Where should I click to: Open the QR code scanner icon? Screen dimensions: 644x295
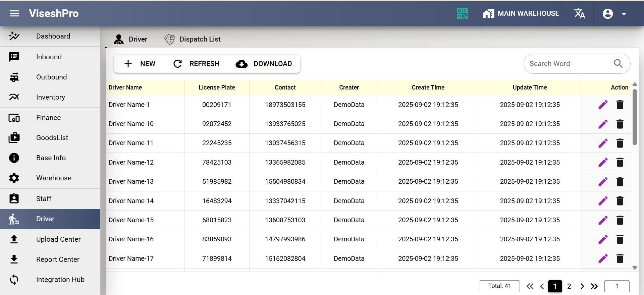[x=462, y=13]
